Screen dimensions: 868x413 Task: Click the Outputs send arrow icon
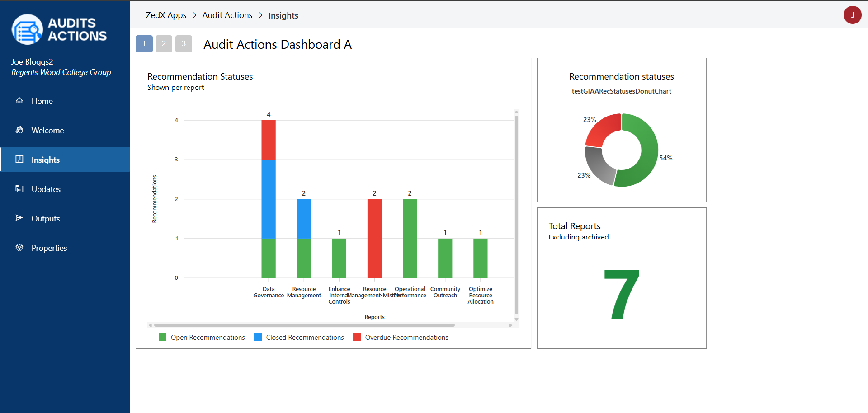point(19,218)
